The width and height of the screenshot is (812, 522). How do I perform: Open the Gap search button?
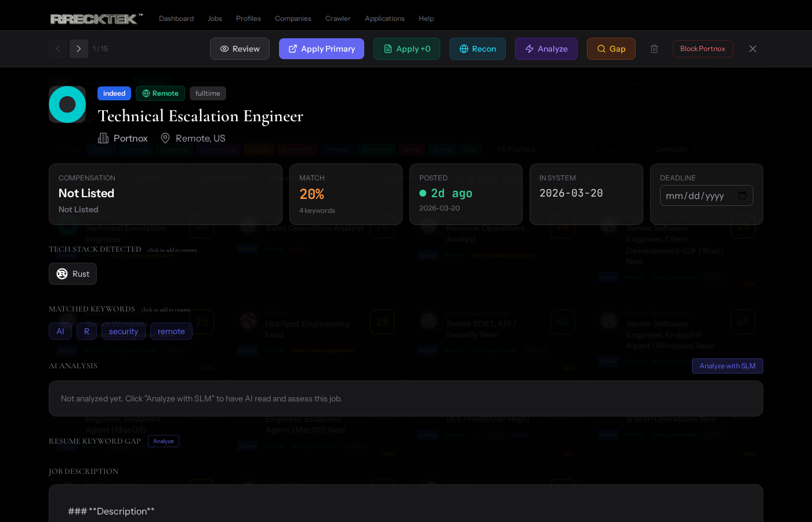pyautogui.click(x=611, y=49)
